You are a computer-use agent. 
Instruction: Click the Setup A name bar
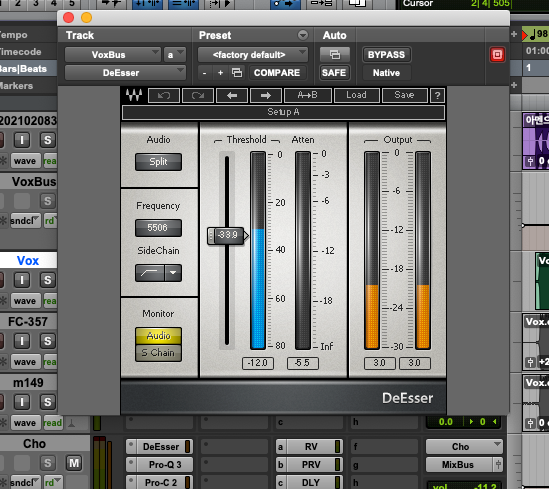pyautogui.click(x=283, y=112)
